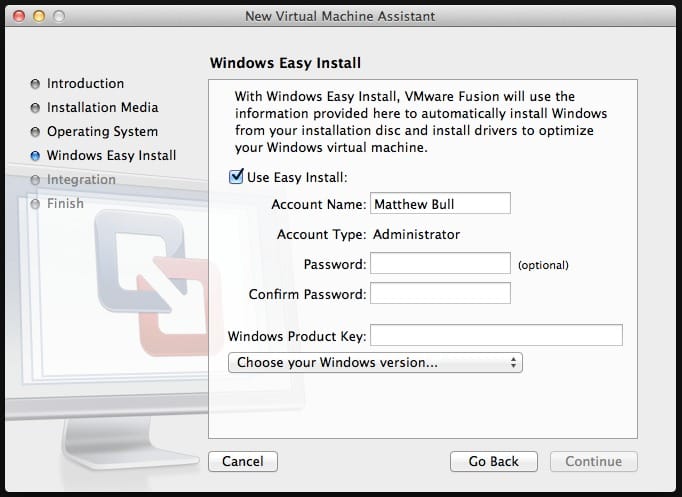The image size is (682, 497).
Task: Click the Go Back button
Action: coord(494,461)
